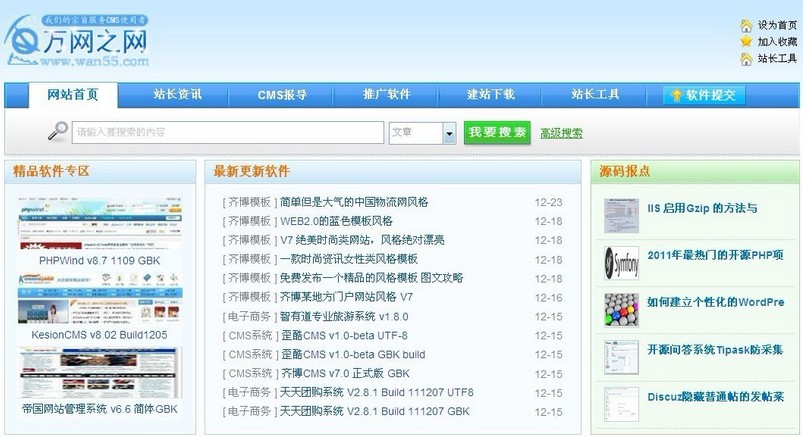
Task: Click the [CMS系统] tag before 齐博CMS v7.0
Action: (249, 373)
